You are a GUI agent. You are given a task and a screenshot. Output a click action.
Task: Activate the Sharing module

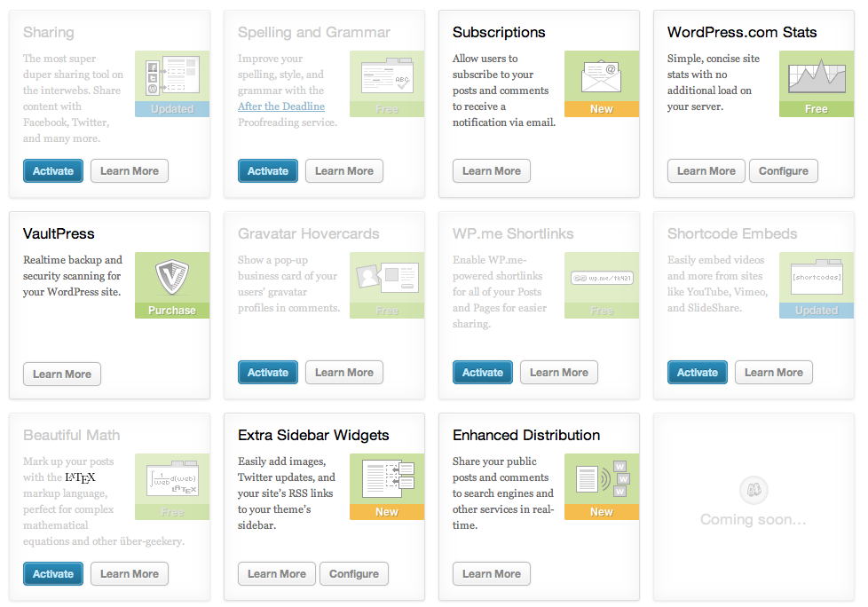point(53,171)
